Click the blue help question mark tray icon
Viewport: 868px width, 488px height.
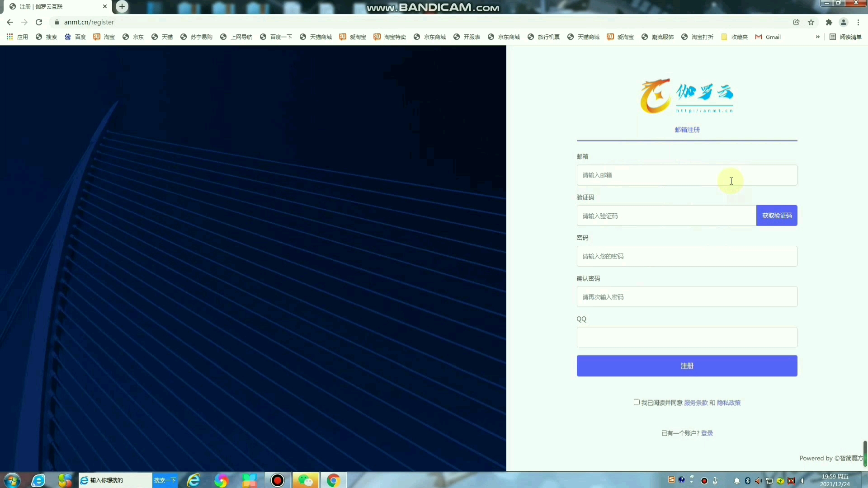tap(682, 480)
